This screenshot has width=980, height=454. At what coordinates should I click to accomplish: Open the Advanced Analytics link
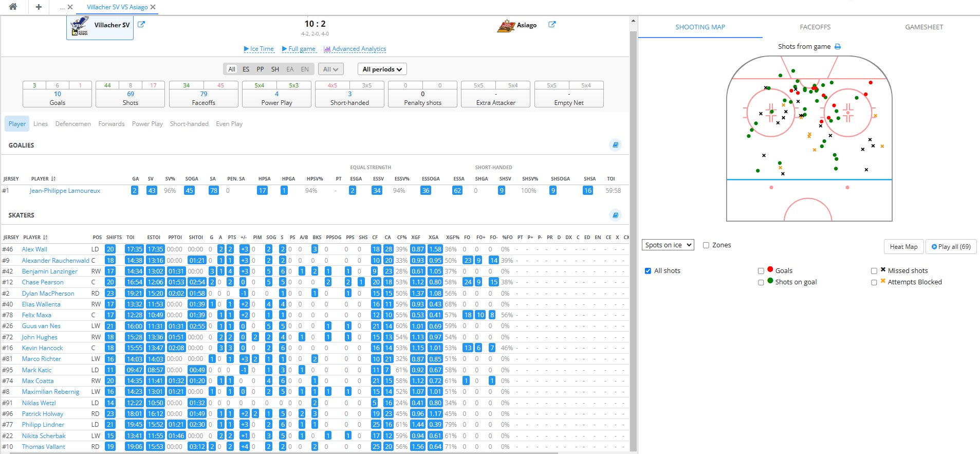355,49
